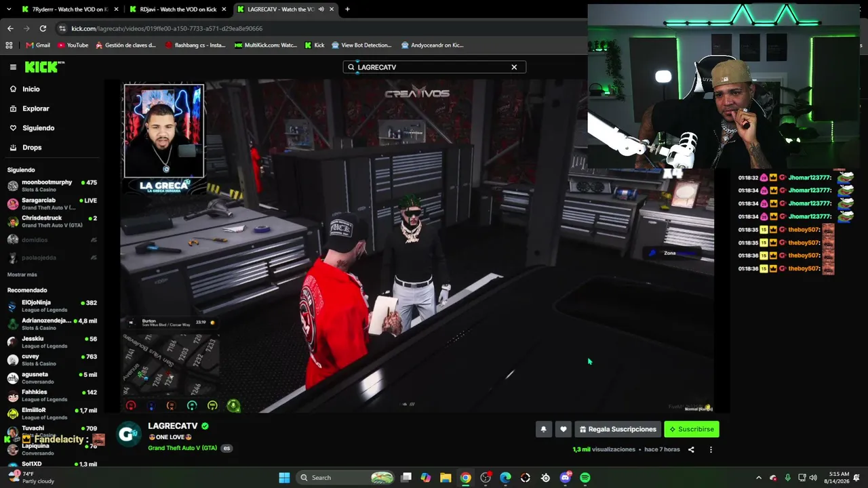Click the green Suscribirse button

(691, 429)
